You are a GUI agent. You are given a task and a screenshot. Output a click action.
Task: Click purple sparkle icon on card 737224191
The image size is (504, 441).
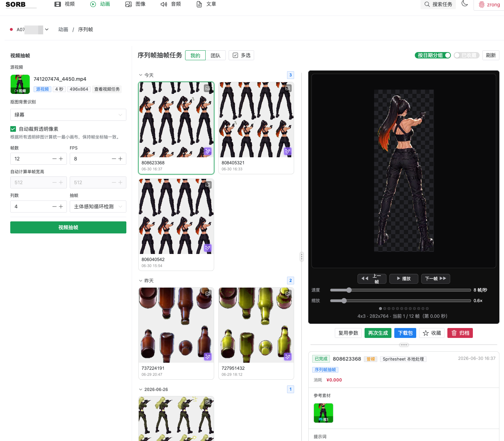[208, 357]
